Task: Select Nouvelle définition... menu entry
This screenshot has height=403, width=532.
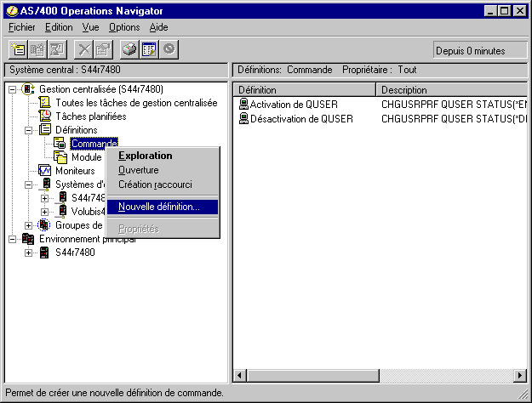Action: tap(163, 207)
